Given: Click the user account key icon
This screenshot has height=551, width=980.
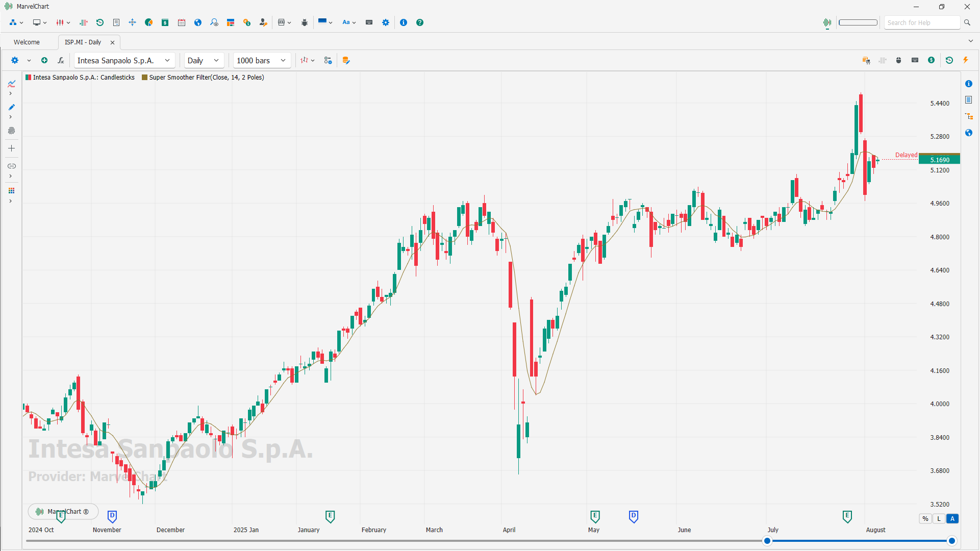Looking at the screenshot, I should click(x=263, y=22).
